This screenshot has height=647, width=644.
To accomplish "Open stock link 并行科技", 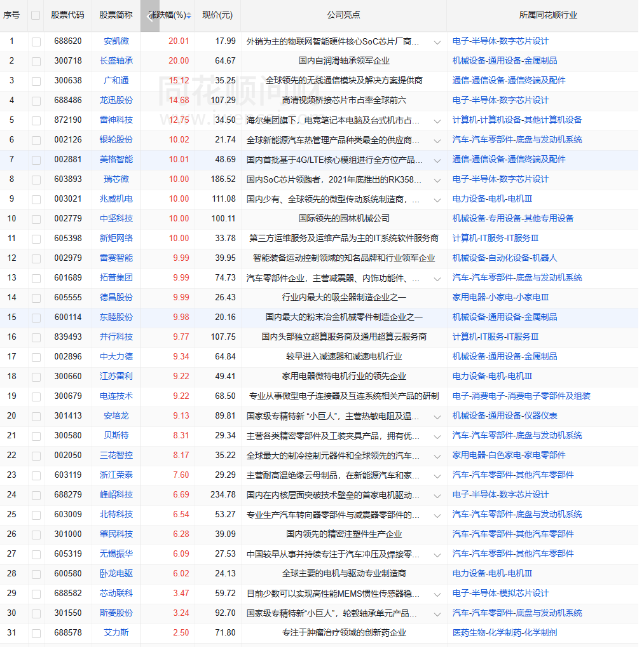I will tap(116, 337).
